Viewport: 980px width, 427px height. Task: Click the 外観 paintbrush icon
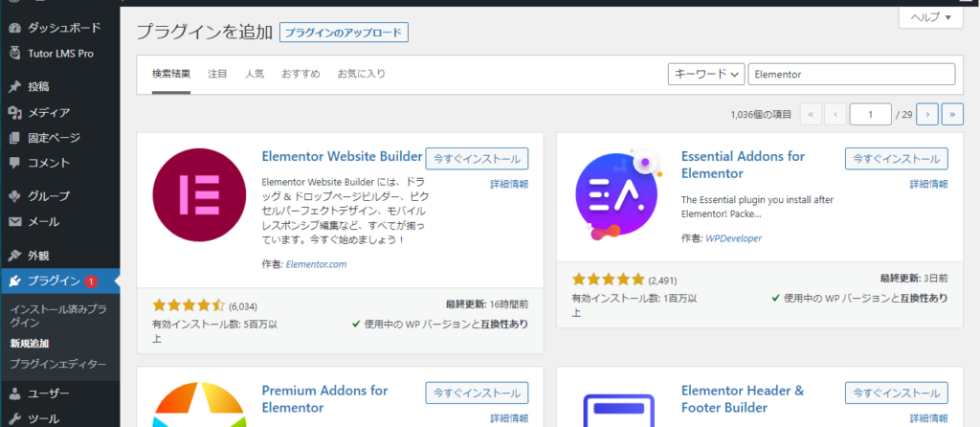point(15,256)
